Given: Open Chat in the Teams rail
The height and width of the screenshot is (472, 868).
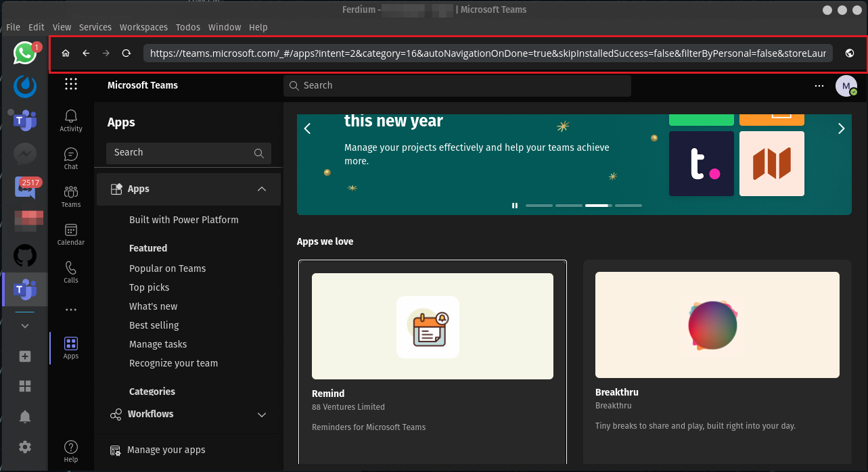Looking at the screenshot, I should (71, 158).
